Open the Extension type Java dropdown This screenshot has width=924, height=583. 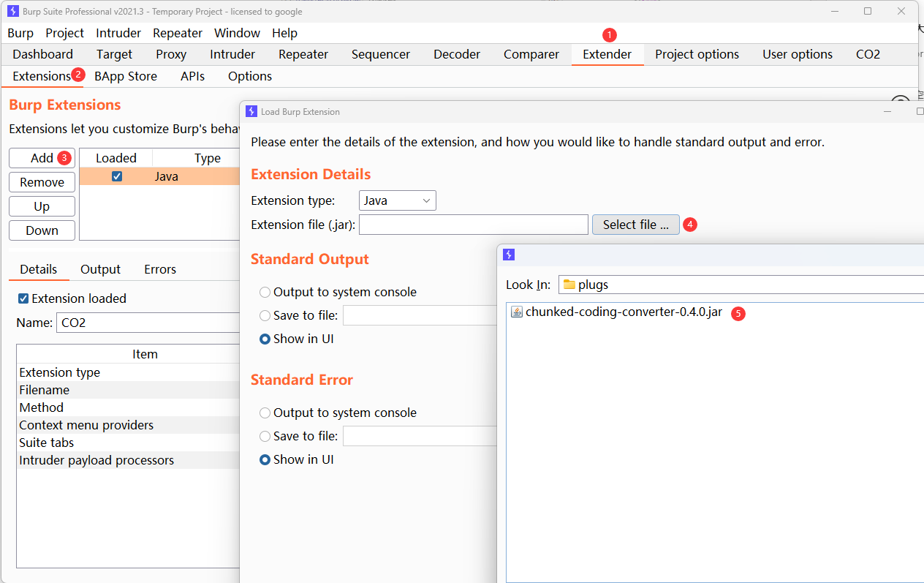(x=397, y=200)
